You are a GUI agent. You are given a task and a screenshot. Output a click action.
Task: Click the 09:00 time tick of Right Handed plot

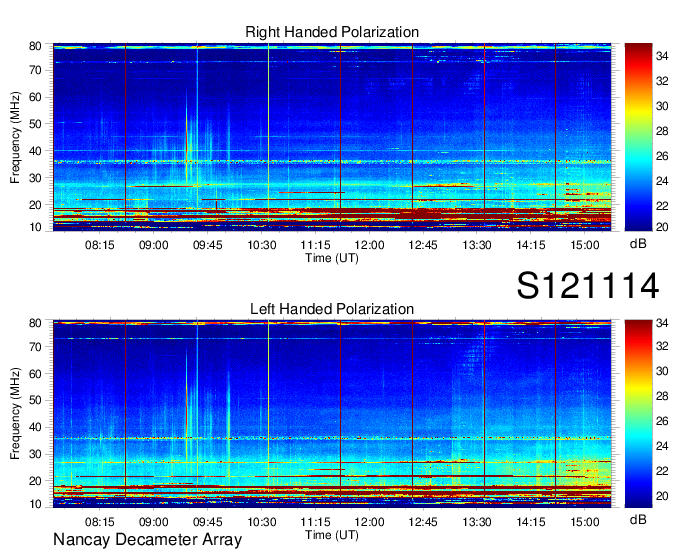point(154,245)
